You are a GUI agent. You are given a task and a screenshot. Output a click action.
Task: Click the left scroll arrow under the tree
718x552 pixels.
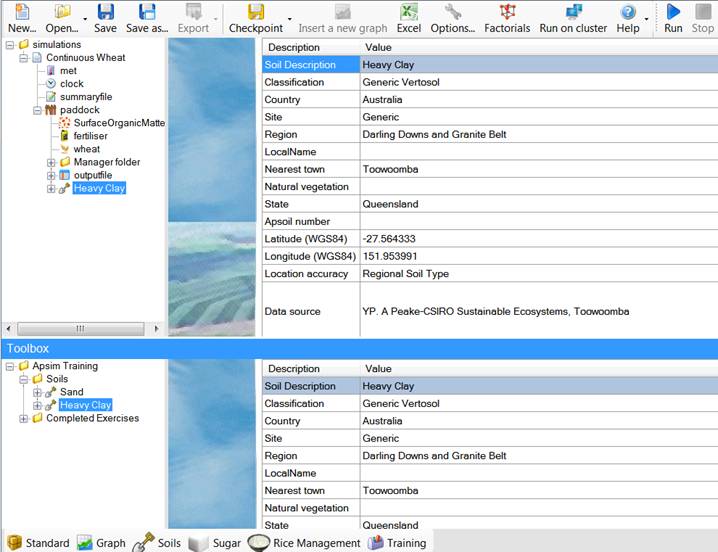click(x=9, y=329)
